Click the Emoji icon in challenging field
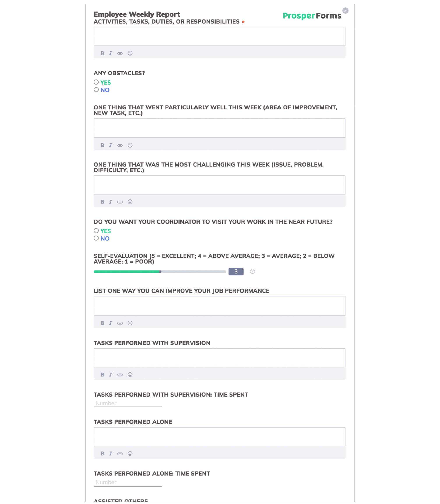The width and height of the screenshot is (440, 504). coord(129,201)
